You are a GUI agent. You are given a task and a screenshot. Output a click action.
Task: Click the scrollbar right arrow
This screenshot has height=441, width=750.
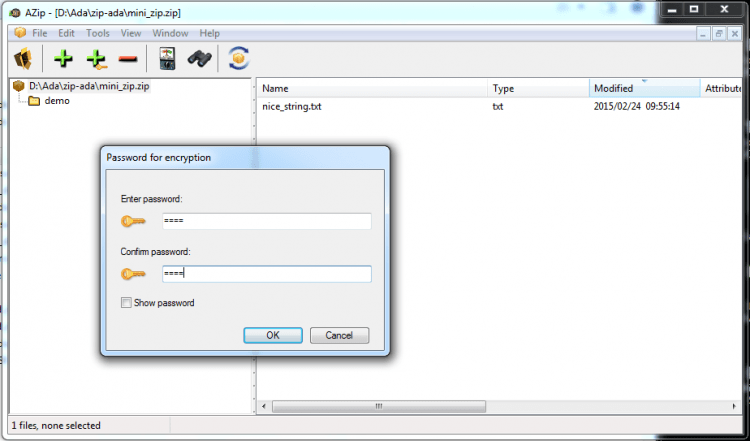(x=734, y=406)
